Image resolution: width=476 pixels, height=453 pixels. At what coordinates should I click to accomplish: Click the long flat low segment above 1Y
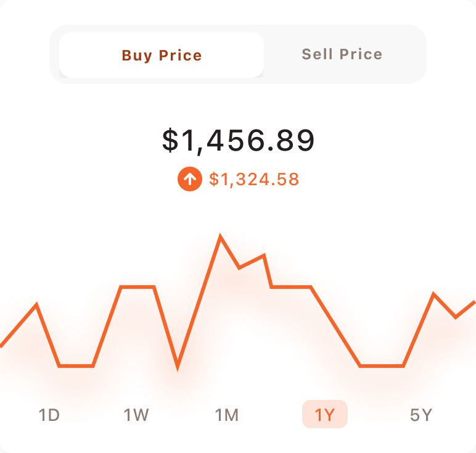(x=382, y=366)
